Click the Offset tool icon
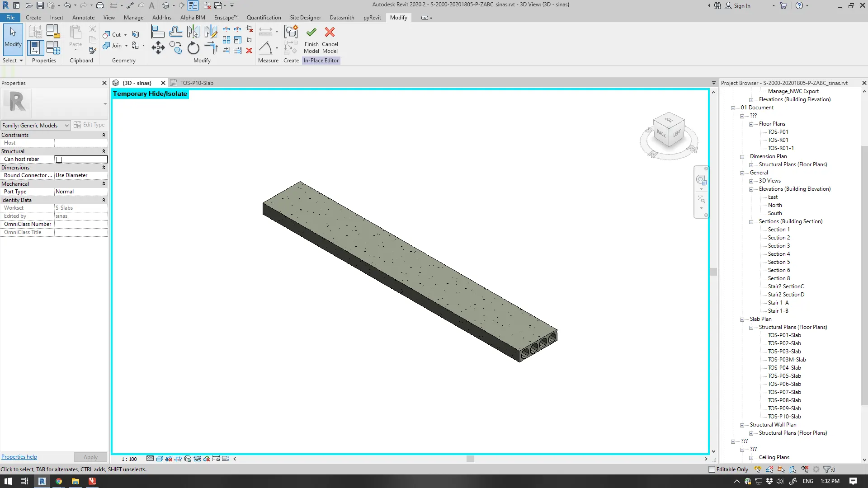868x488 pixels. (175, 32)
